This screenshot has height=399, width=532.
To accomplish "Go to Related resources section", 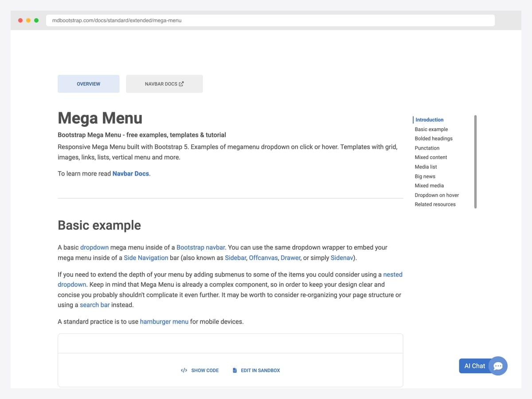I will click(x=435, y=204).
